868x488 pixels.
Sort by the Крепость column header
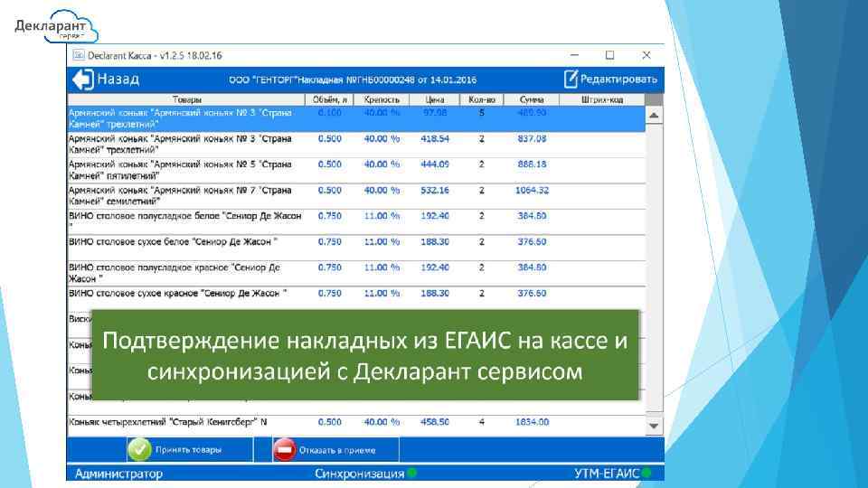(382, 99)
